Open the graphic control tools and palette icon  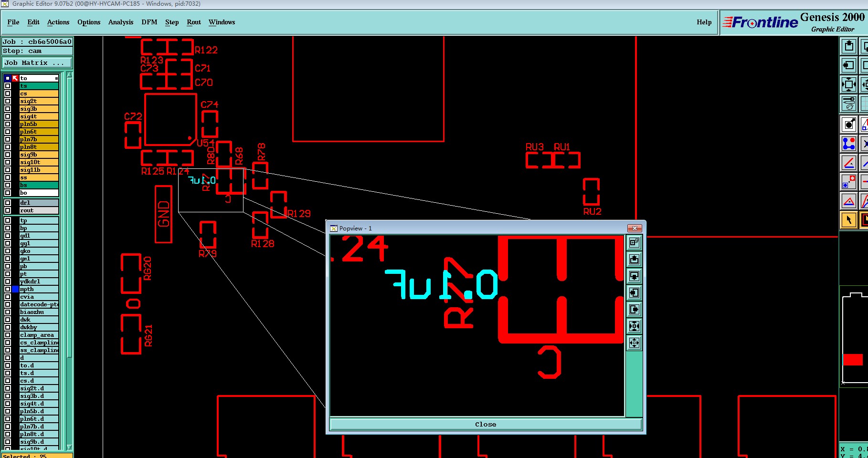pos(848,103)
